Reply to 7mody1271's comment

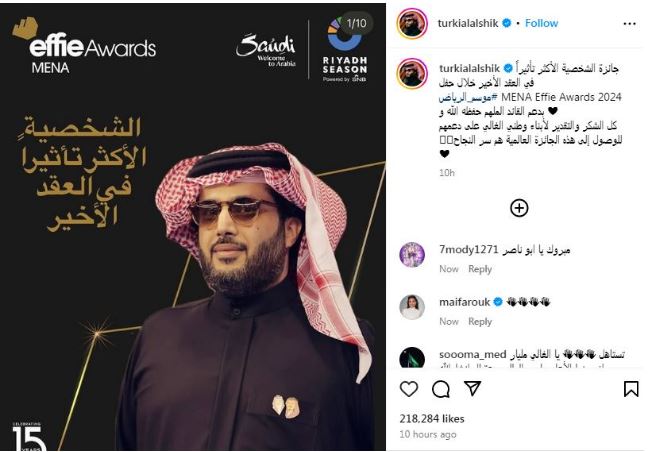point(480,269)
